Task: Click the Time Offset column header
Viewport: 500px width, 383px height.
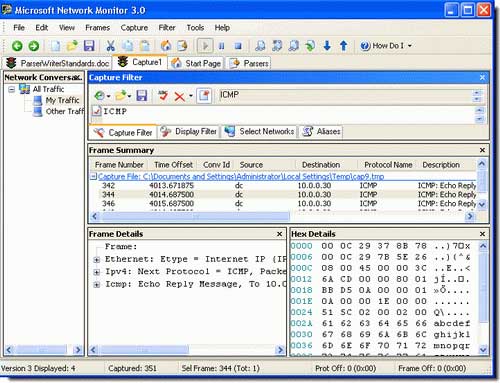Action: 173,165
